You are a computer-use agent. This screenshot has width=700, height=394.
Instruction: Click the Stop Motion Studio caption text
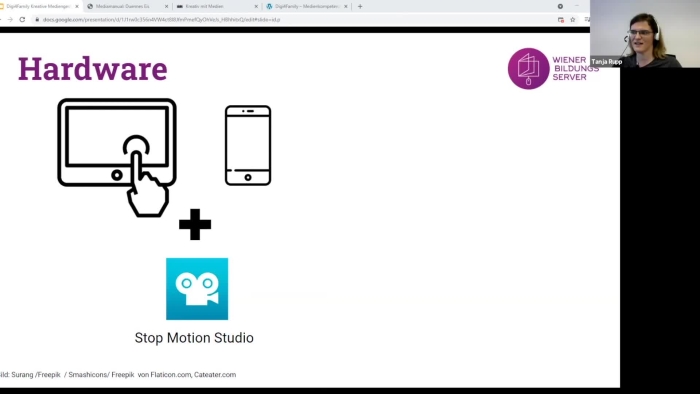point(194,338)
